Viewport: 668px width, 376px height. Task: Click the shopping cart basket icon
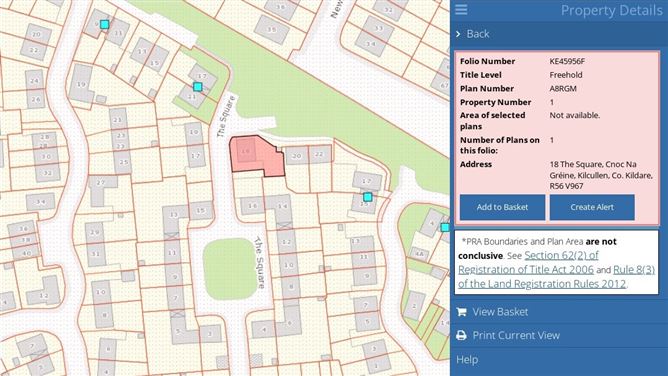[461, 312]
